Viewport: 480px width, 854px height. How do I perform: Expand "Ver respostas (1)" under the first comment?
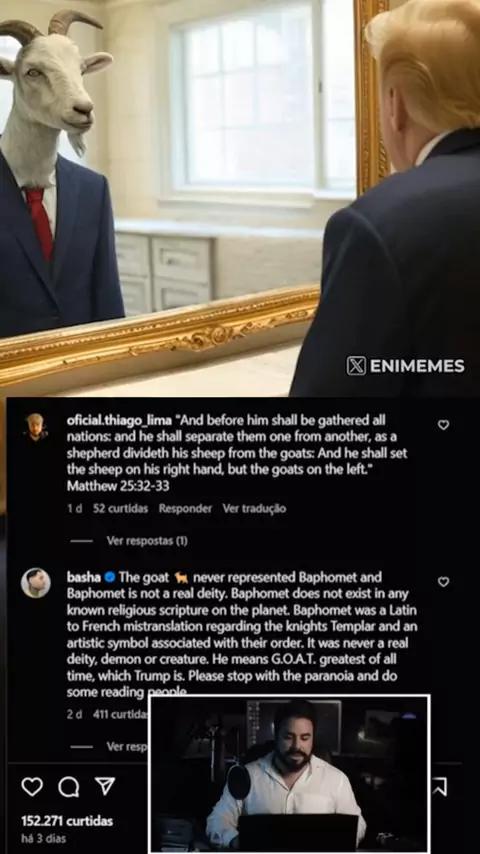coord(147,541)
